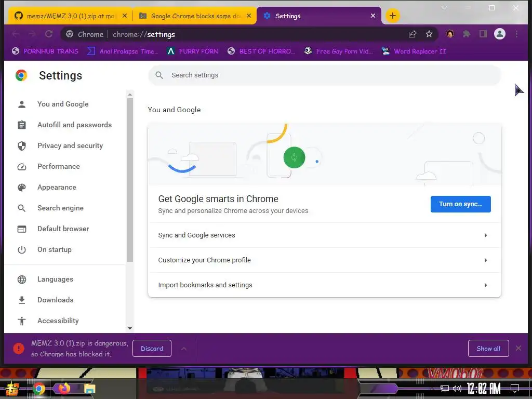
Task: Expand Customize your Chrome profile
Action: point(324,260)
